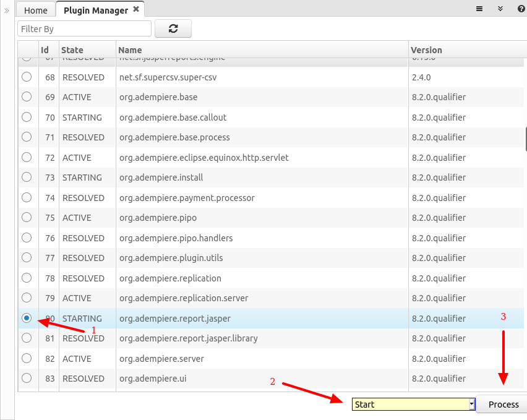The image size is (527, 420).
Task: Sort by the Name column header
Action: pos(130,50)
